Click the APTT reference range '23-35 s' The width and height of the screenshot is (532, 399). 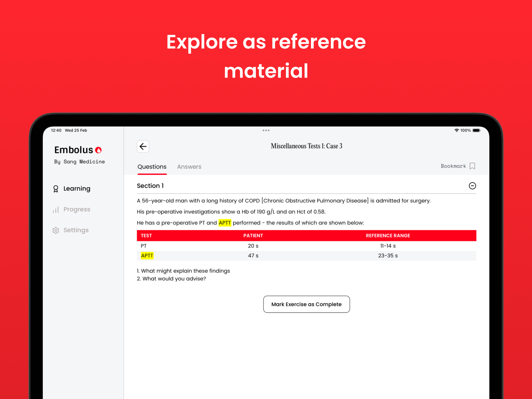pyautogui.click(x=388, y=256)
